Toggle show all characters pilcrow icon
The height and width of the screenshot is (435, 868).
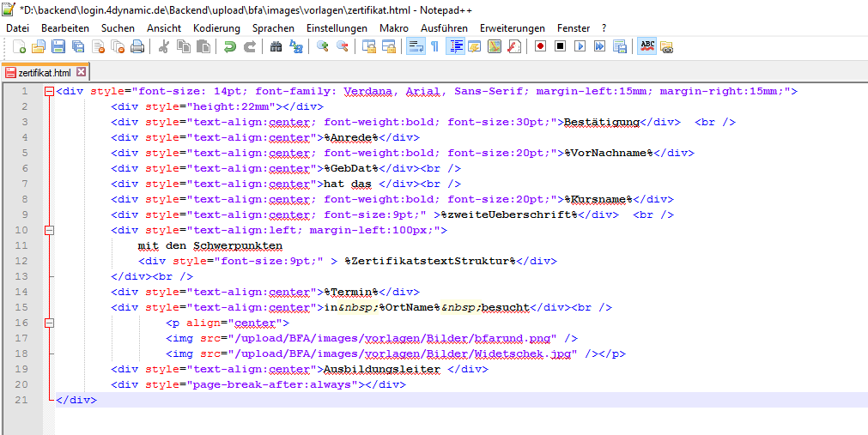[x=434, y=46]
